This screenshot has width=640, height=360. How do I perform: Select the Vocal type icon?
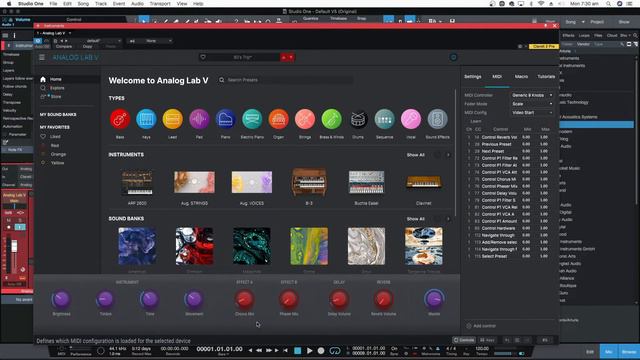point(411,119)
